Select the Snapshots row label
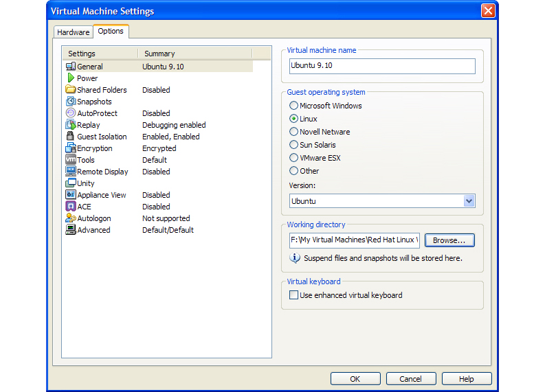 pos(94,102)
